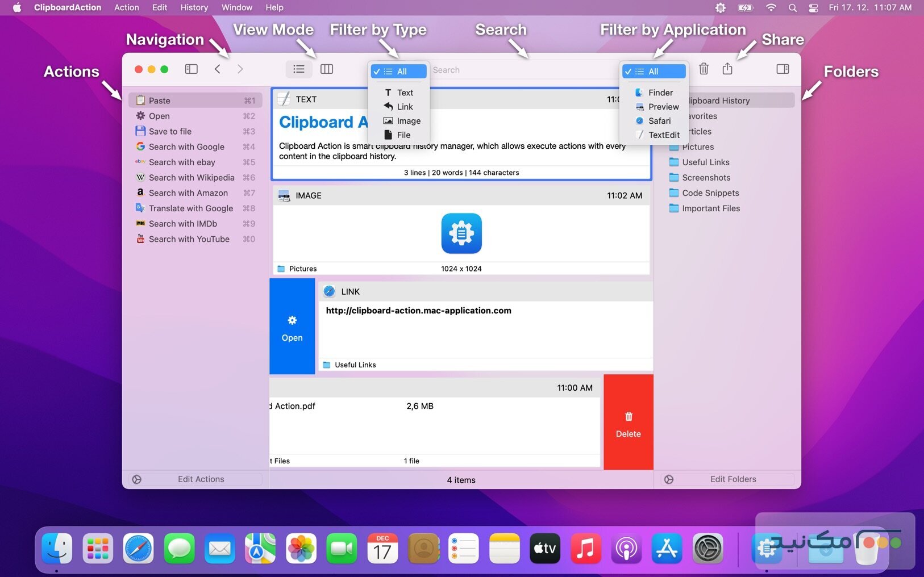The width and height of the screenshot is (924, 577).
Task: Open the History menu in the menu bar
Action: tap(194, 7)
